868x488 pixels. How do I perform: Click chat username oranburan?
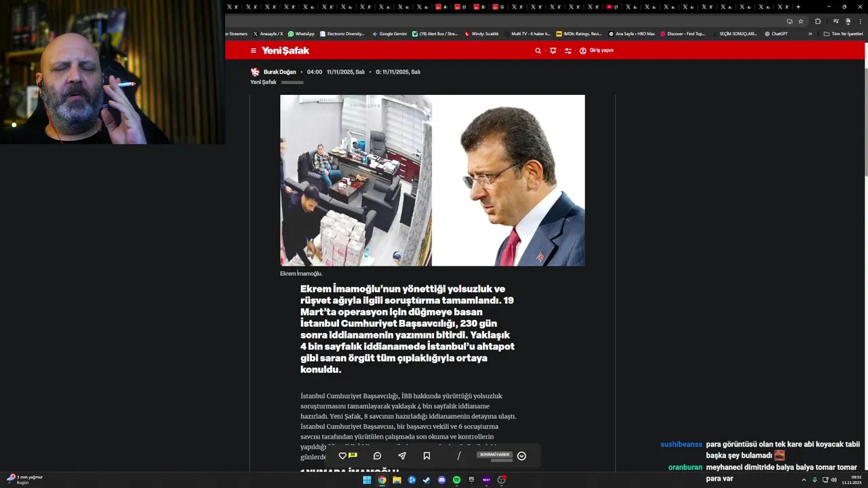pyautogui.click(x=686, y=468)
